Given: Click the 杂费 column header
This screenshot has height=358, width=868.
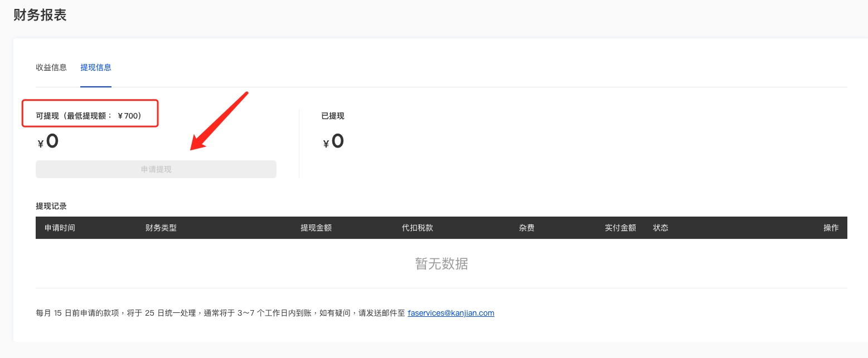Looking at the screenshot, I should (x=526, y=228).
